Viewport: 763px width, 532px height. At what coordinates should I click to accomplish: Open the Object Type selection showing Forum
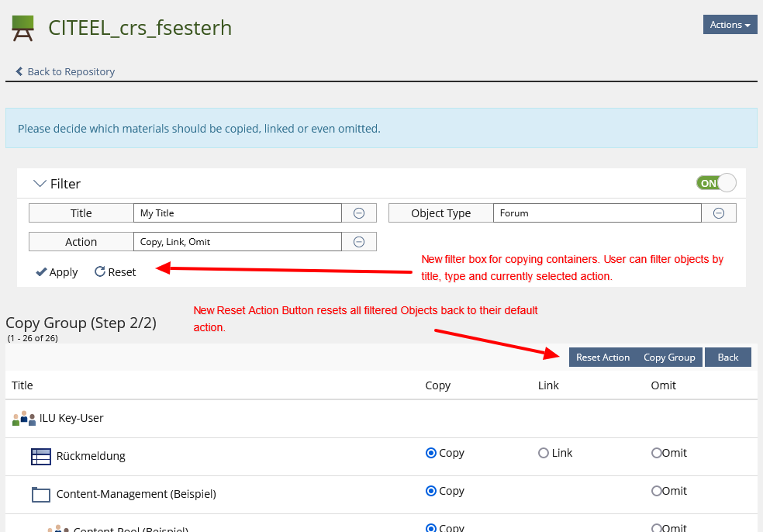(x=596, y=213)
